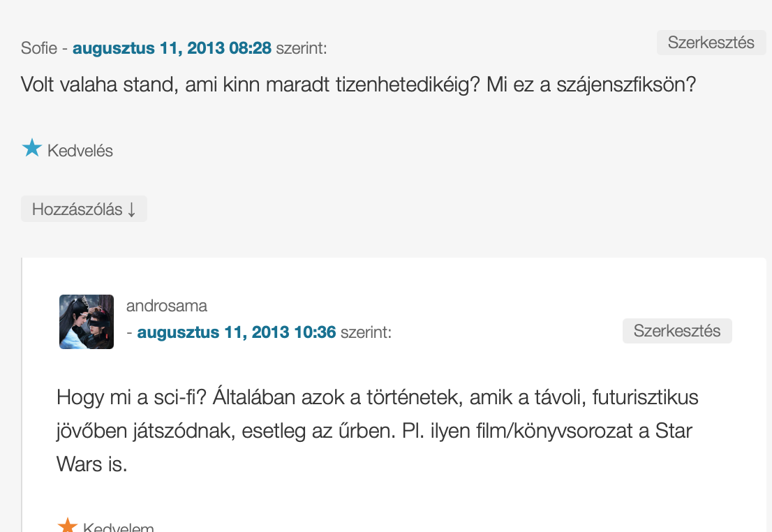Toggle Kedvelés label on Sofie's comment
The image size is (772, 532).
pyautogui.click(x=80, y=151)
